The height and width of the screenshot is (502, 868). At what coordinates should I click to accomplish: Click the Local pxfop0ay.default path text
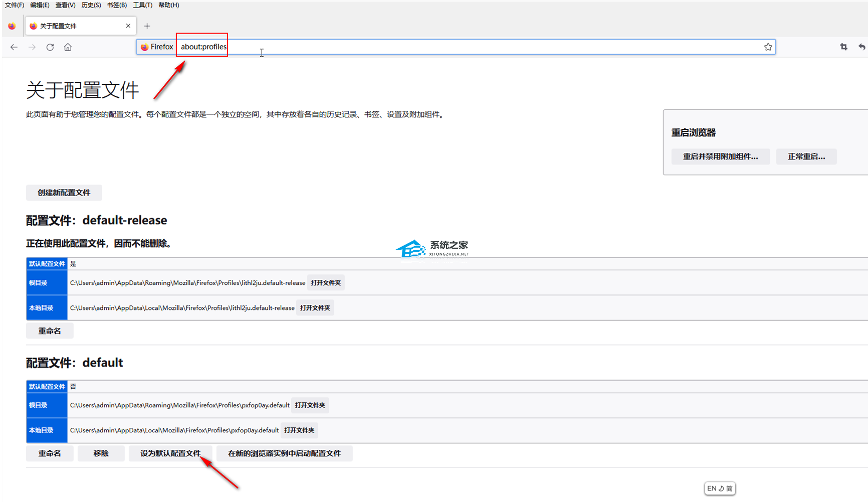(174, 430)
